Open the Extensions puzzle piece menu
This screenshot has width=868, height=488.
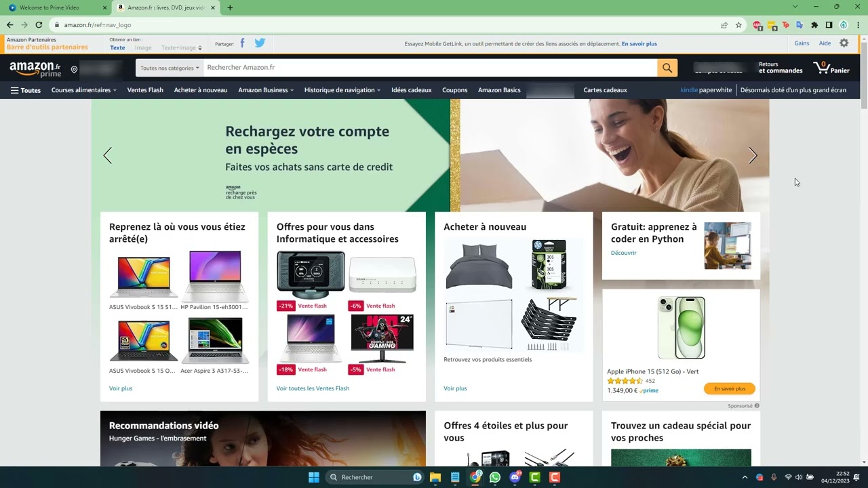click(814, 25)
